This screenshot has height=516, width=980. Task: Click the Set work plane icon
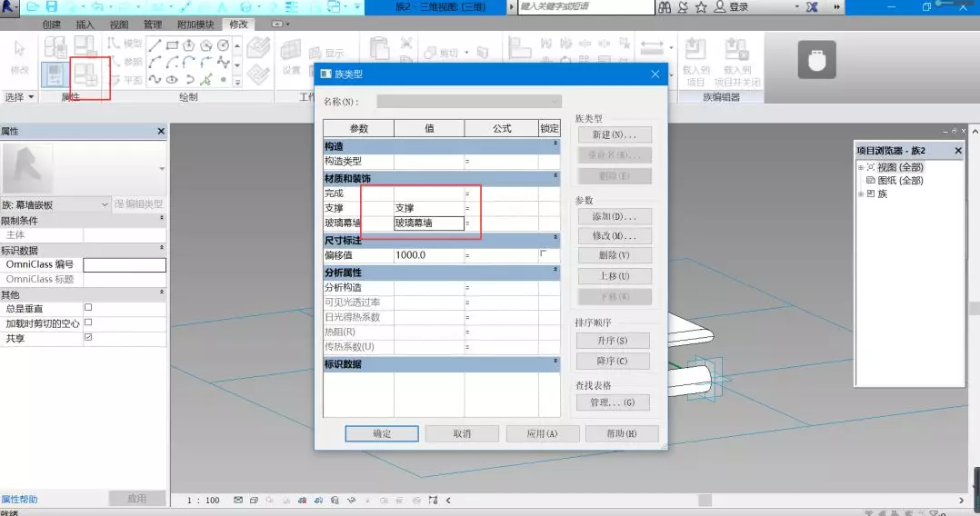click(291, 56)
